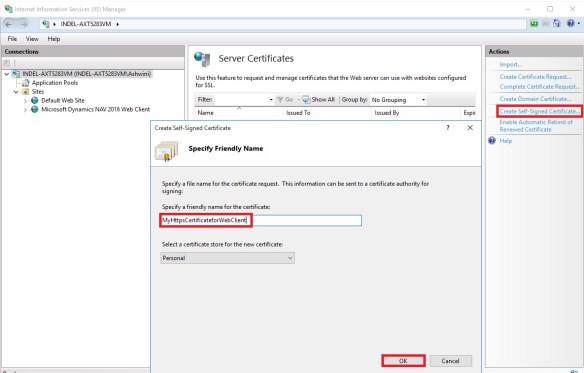Click Cancel in the certificate dialog
Image resolution: width=584 pixels, height=373 pixels.
[450, 361]
